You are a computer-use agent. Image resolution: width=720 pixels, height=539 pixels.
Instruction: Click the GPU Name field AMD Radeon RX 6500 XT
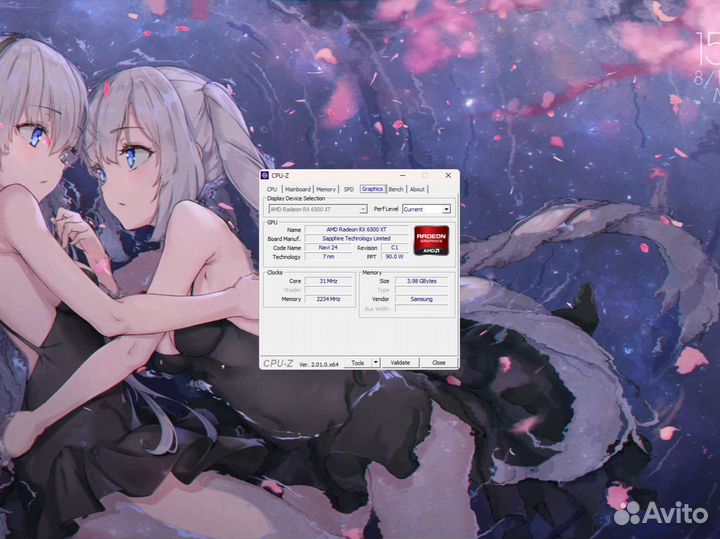pyautogui.click(x=356, y=230)
